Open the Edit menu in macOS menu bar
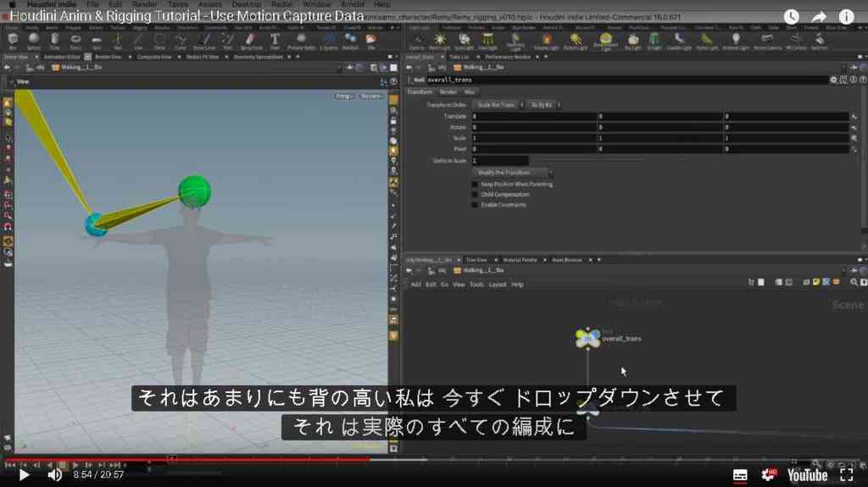Screen dimensions: 868x487 [114, 4]
